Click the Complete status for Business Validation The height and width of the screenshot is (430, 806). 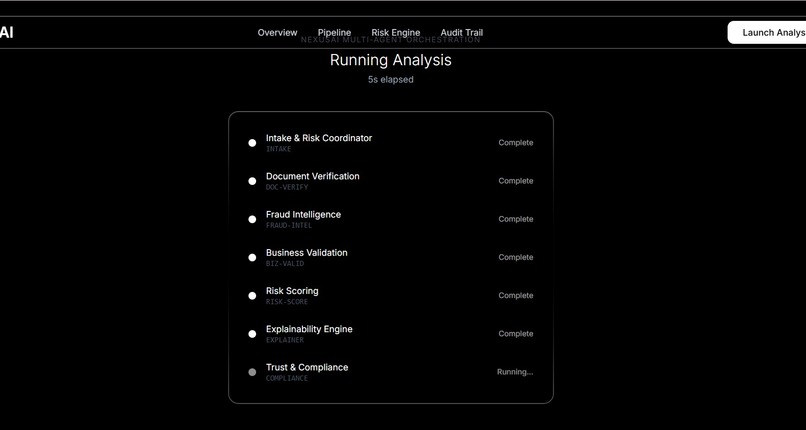click(x=516, y=257)
